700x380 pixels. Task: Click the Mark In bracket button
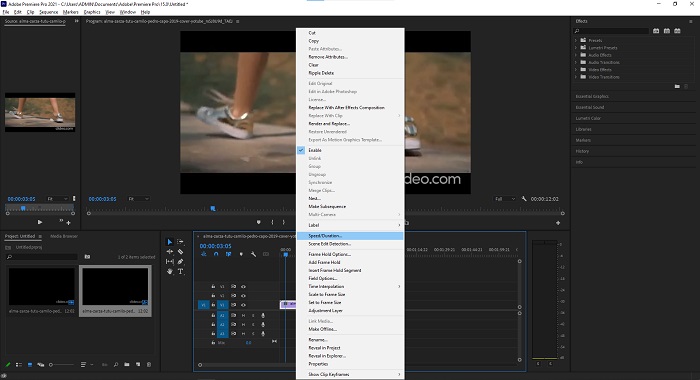coord(272,222)
